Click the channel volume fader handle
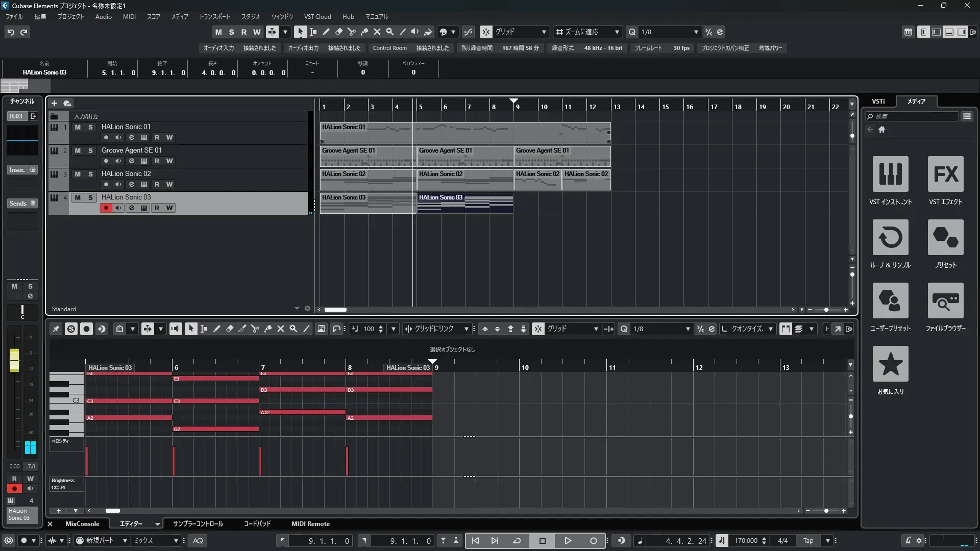 [x=14, y=360]
